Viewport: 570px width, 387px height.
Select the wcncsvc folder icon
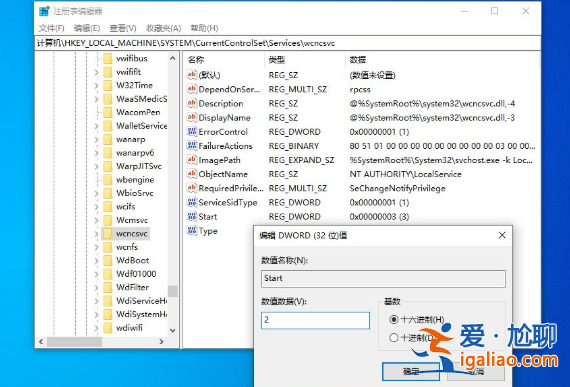108,233
